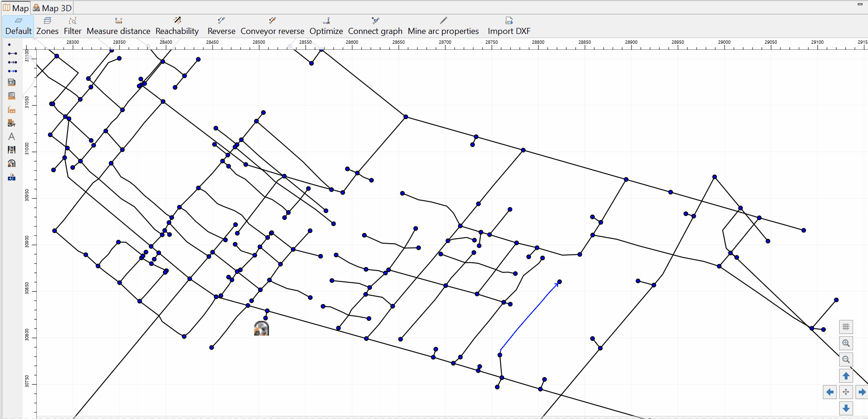Select the stockpile bin icon in sidebar
Image resolution: width=868 pixels, height=419 pixels.
(x=12, y=96)
